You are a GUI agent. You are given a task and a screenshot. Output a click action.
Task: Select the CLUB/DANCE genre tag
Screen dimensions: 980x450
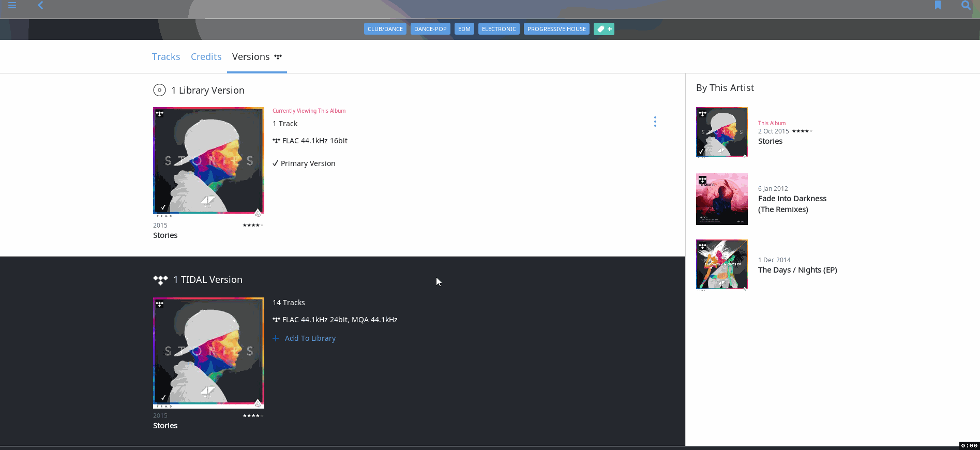385,29
